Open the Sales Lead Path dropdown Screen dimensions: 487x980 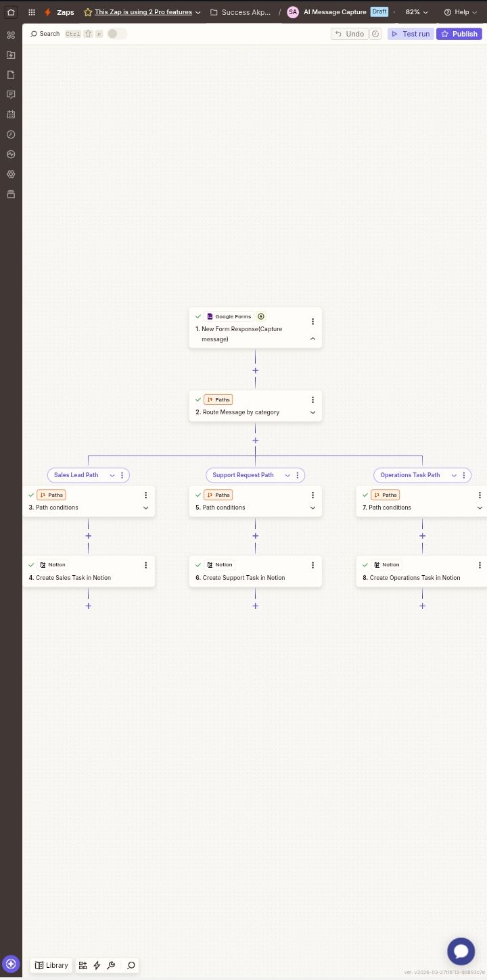pyautogui.click(x=112, y=475)
